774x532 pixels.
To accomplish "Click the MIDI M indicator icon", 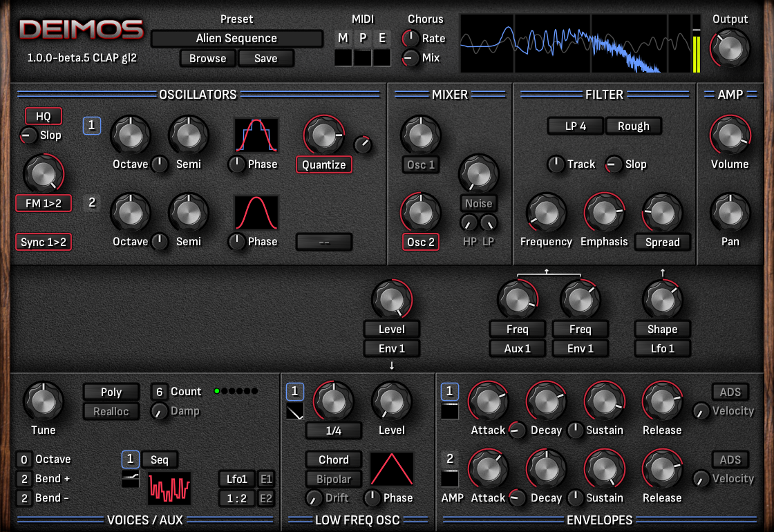I will pyautogui.click(x=343, y=39).
